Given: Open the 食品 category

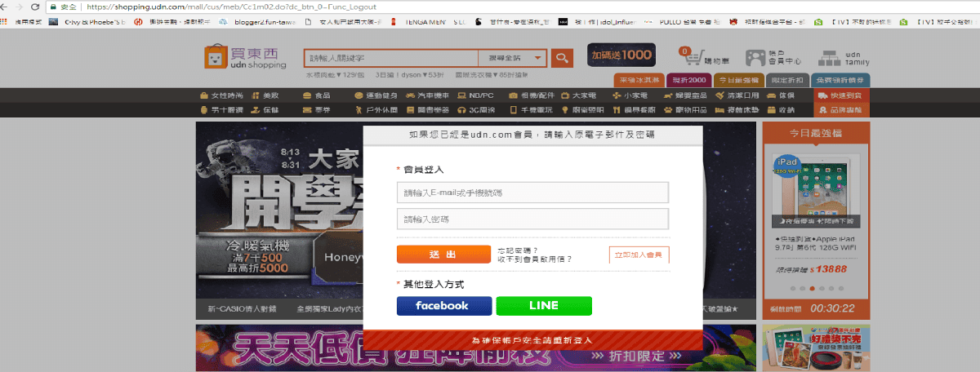Looking at the screenshot, I should click(316, 95).
